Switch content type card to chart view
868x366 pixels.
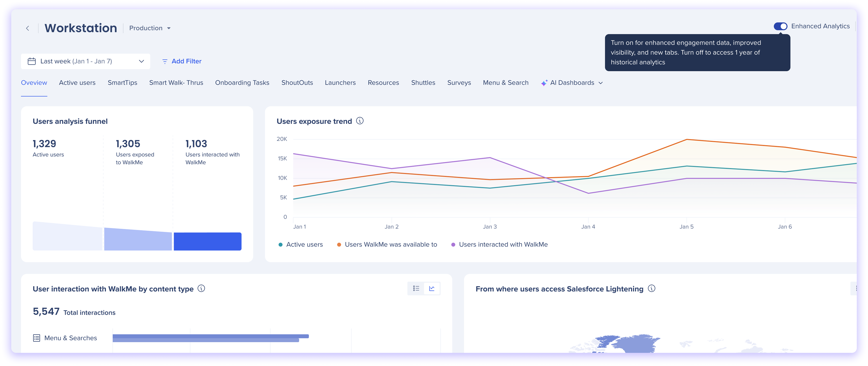[432, 289]
